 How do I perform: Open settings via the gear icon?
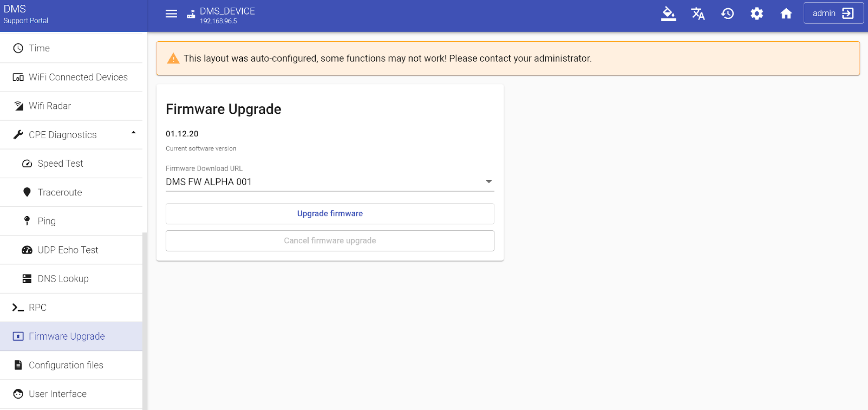pyautogui.click(x=757, y=14)
